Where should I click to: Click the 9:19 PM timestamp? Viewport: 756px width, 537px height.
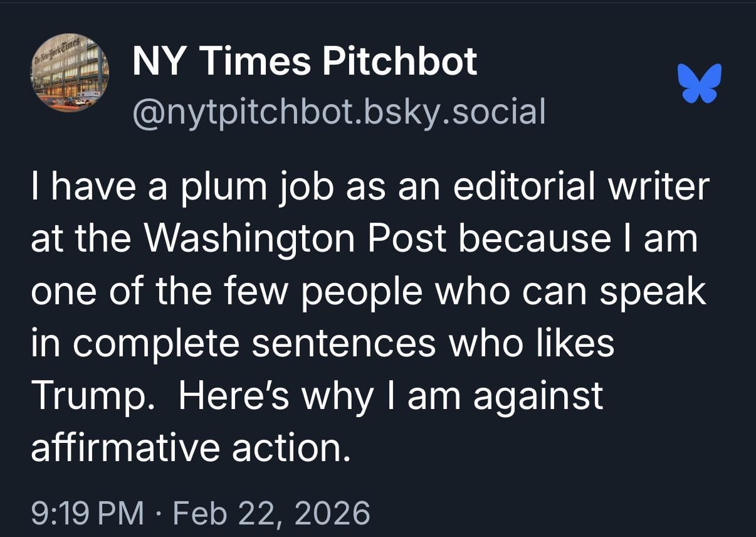click(87, 513)
